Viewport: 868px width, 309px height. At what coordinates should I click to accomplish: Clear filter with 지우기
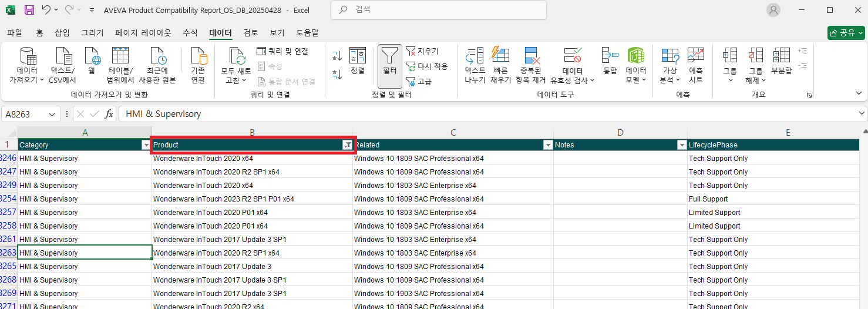click(422, 51)
